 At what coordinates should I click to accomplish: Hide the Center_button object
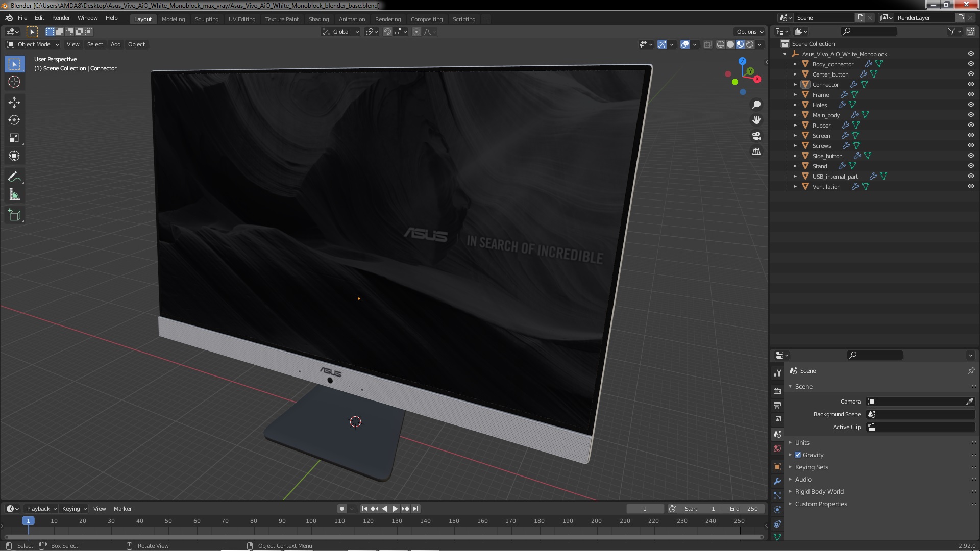tap(971, 74)
